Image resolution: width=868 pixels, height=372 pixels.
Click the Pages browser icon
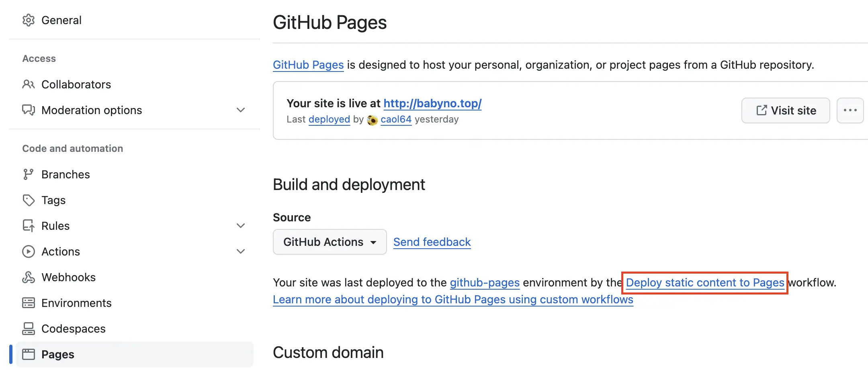coord(29,354)
